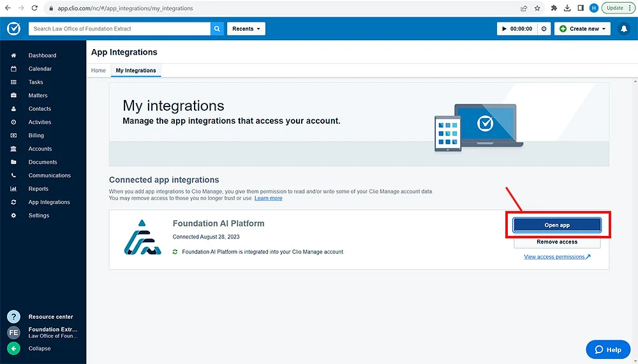Click the Reports chart icon
This screenshot has height=364, width=638.
(13, 189)
